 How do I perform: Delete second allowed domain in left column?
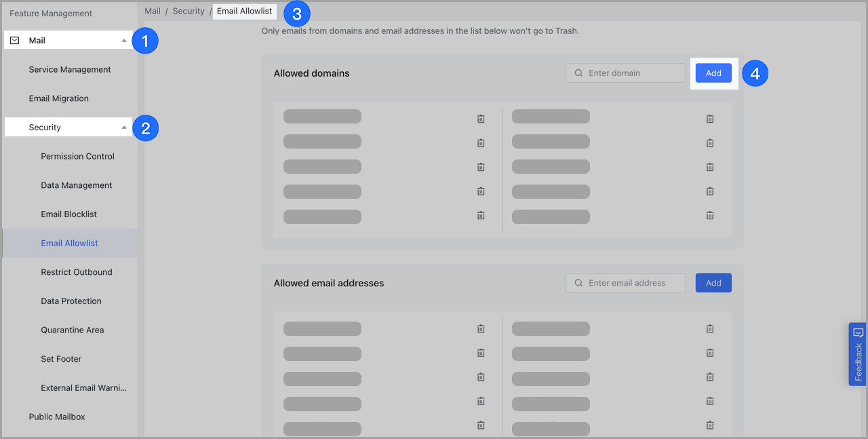(x=481, y=142)
